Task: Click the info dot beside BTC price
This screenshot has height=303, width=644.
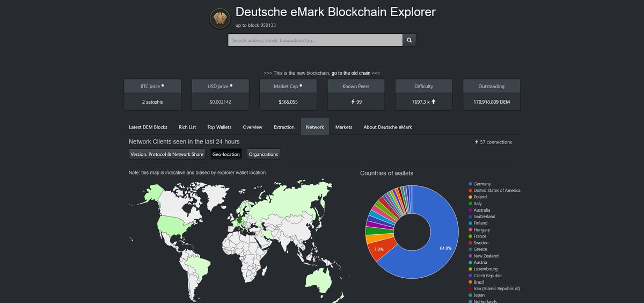Action: (x=163, y=85)
